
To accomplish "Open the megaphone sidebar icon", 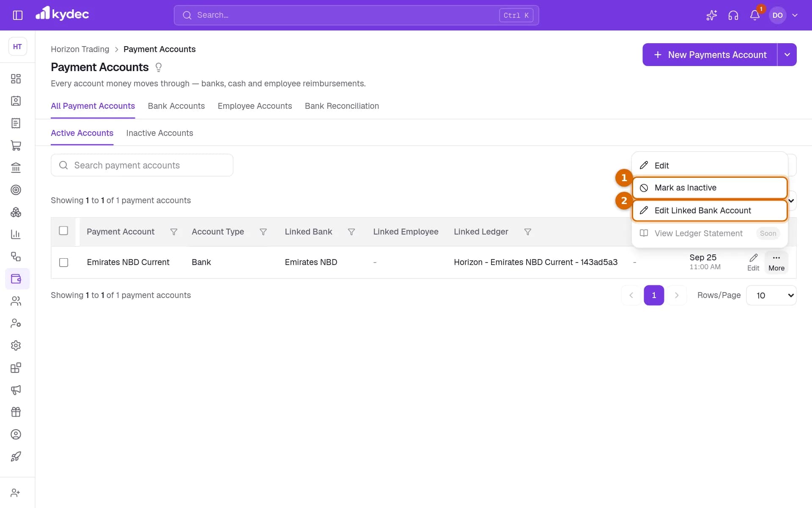I will [16, 390].
